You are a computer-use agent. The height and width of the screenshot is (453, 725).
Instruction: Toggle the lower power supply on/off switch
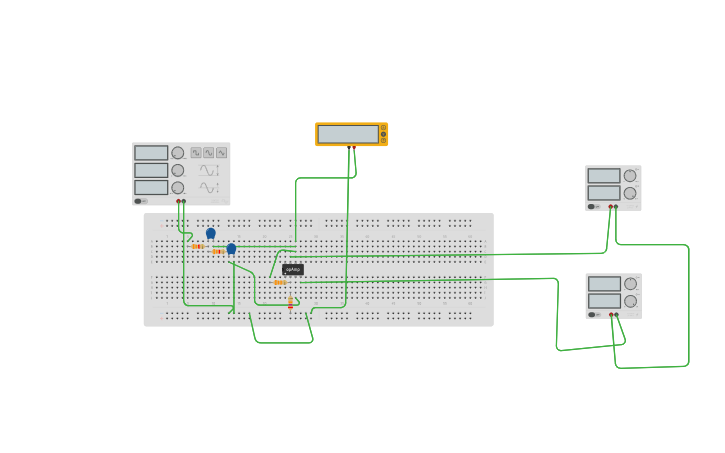[594, 315]
